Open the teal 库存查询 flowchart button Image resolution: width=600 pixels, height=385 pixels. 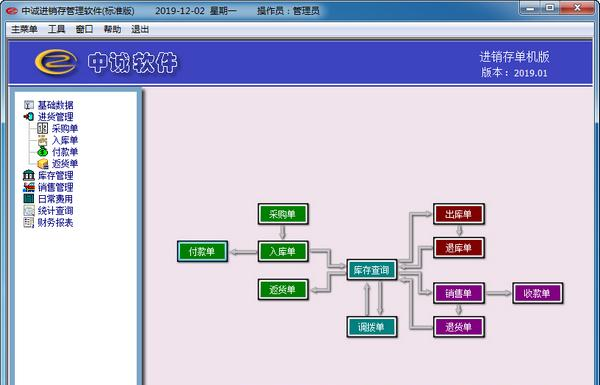[372, 270]
